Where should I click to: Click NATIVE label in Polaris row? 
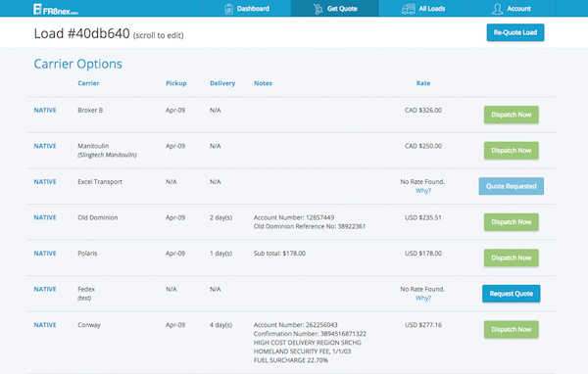(x=45, y=254)
